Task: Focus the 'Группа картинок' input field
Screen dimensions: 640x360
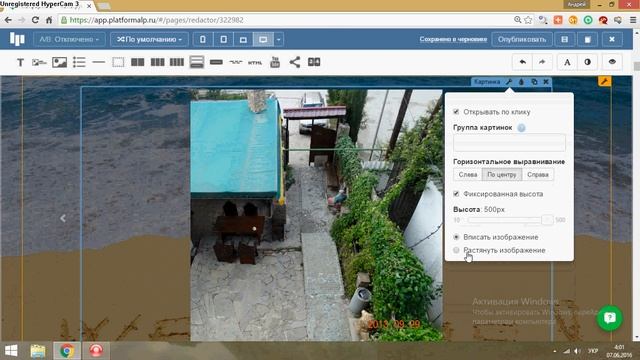Action: click(509, 143)
